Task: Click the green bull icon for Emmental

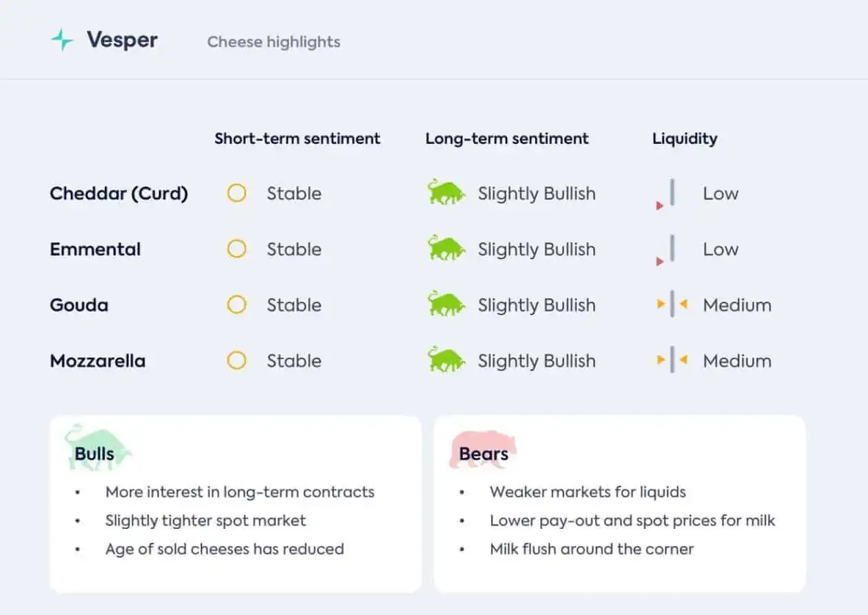Action: pyautogui.click(x=446, y=248)
